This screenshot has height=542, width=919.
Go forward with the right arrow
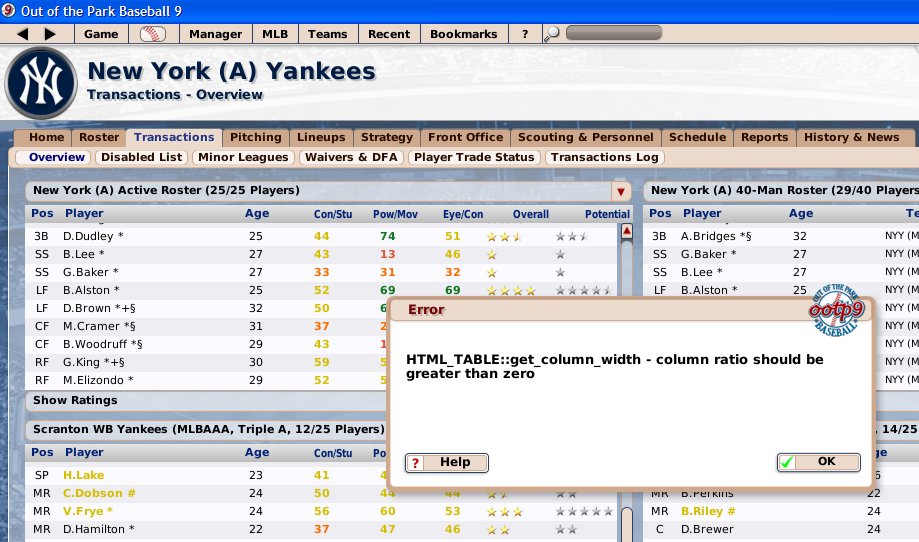coord(50,34)
